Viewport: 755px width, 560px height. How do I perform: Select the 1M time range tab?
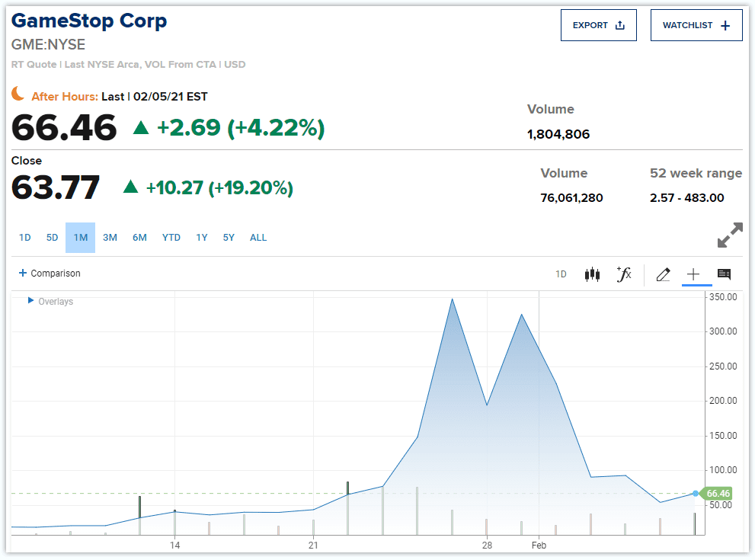81,238
